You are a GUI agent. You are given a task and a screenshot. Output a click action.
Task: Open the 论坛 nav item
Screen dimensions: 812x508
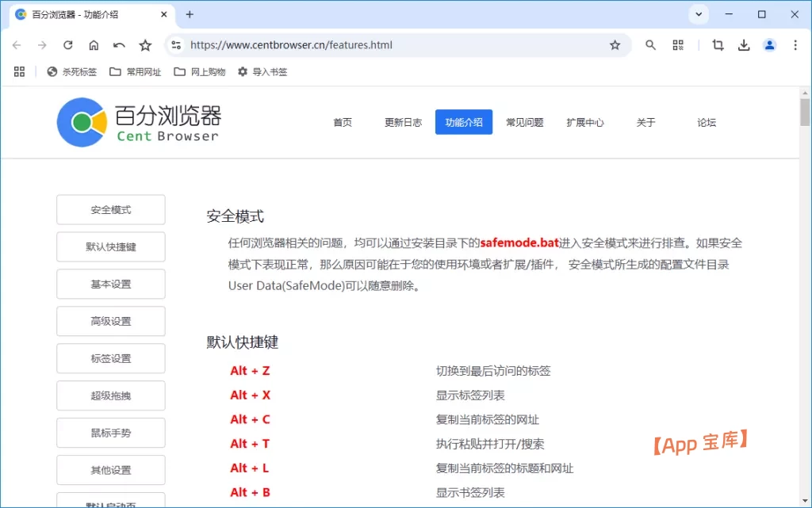click(707, 123)
